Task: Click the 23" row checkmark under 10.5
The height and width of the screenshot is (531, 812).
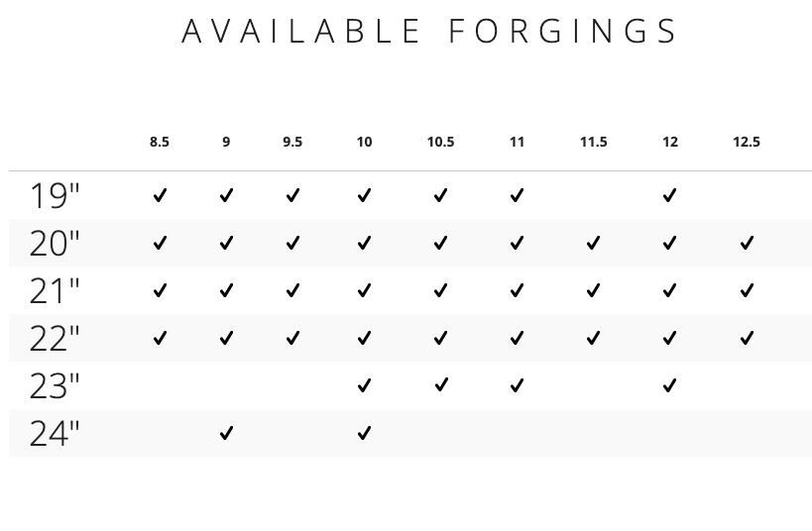Action: pyautogui.click(x=440, y=385)
